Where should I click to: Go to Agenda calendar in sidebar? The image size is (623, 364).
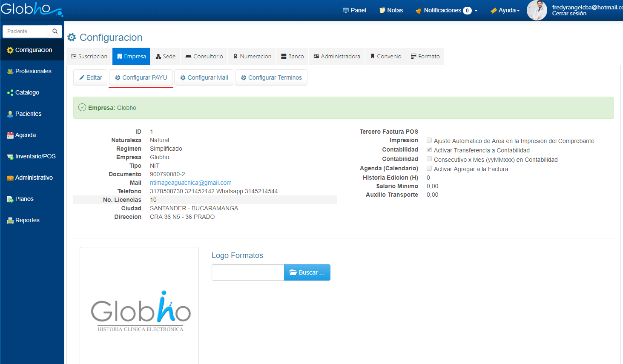coord(25,135)
